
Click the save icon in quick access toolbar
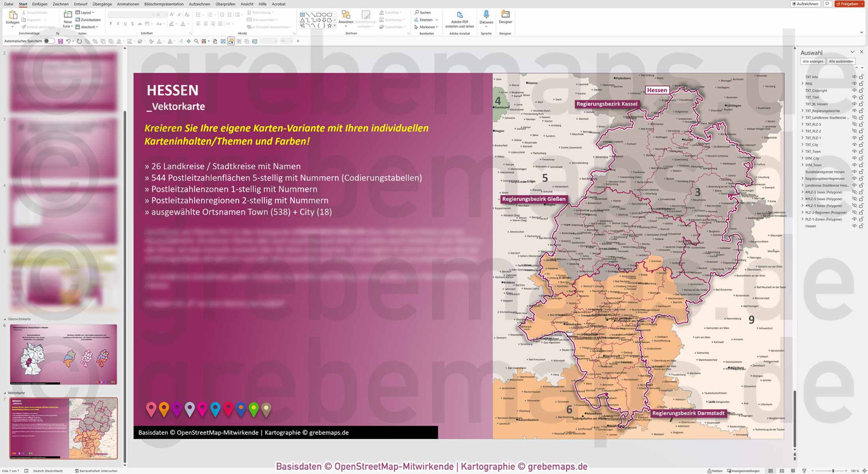pyautogui.click(x=61, y=41)
